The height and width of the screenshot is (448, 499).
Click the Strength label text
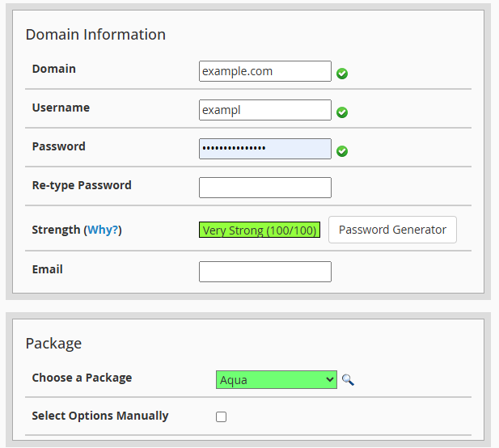pyautogui.click(x=56, y=230)
